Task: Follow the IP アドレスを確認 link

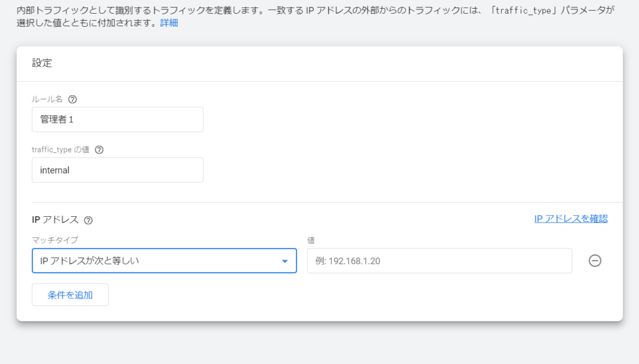Action: 570,219
